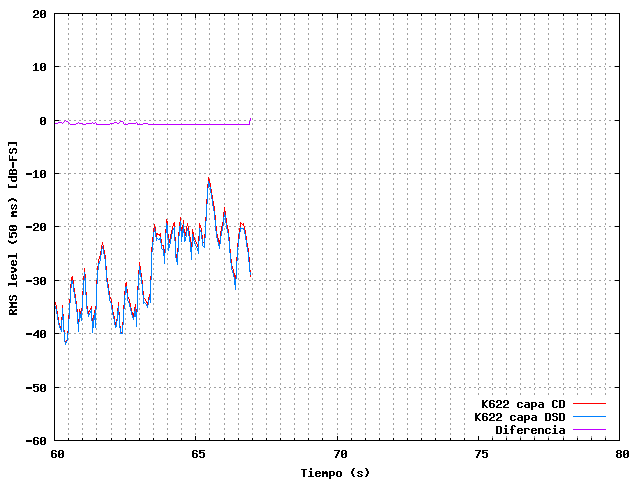The width and height of the screenshot is (640, 480).
Task: Click the x-axis tick label '70'
Action: click(339, 453)
